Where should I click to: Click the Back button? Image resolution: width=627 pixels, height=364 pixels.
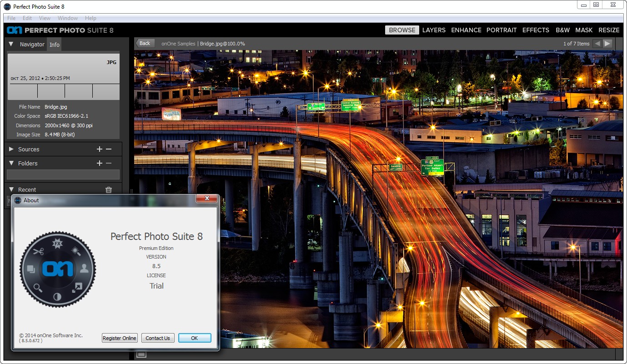(145, 43)
